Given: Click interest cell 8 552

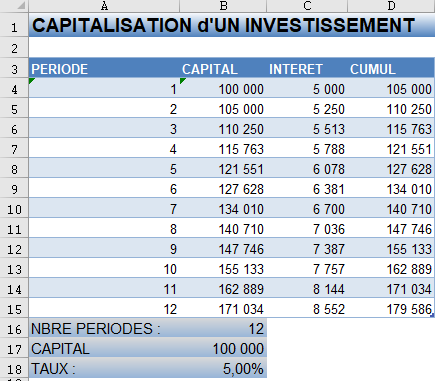Looking at the screenshot, I should 307,309.
